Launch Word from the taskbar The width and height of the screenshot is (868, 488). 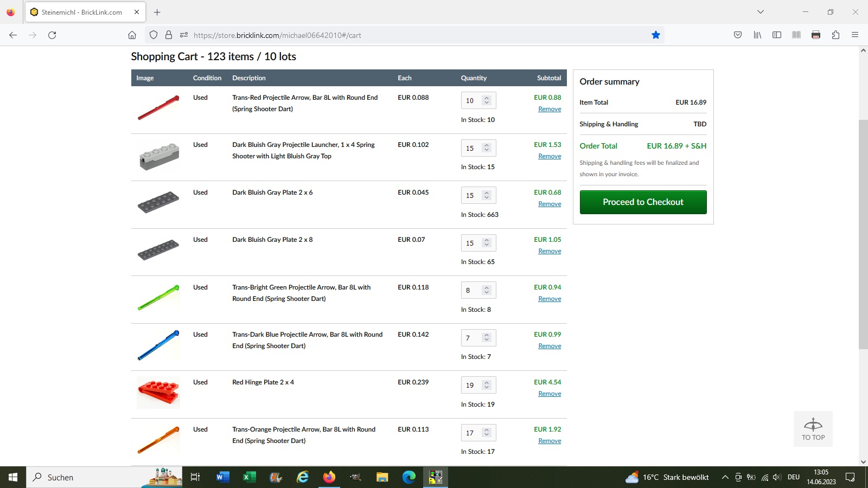pyautogui.click(x=222, y=477)
